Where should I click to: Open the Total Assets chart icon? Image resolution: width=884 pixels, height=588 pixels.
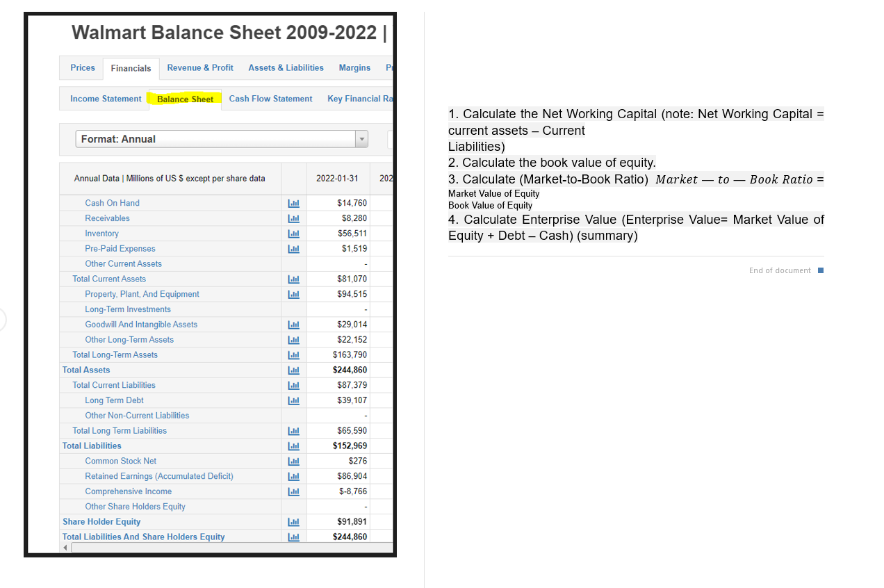pos(293,370)
